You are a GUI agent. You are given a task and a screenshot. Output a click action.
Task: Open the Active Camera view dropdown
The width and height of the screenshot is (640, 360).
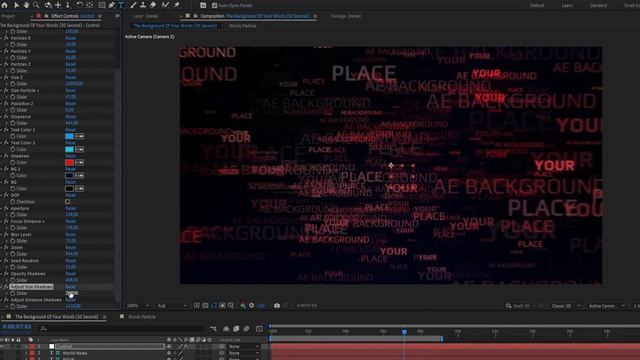coord(607,306)
